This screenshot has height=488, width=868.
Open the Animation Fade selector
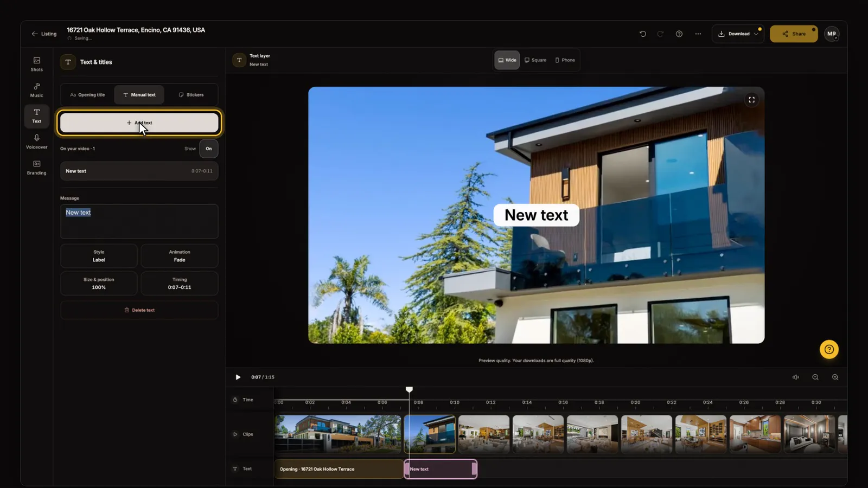[x=180, y=256]
